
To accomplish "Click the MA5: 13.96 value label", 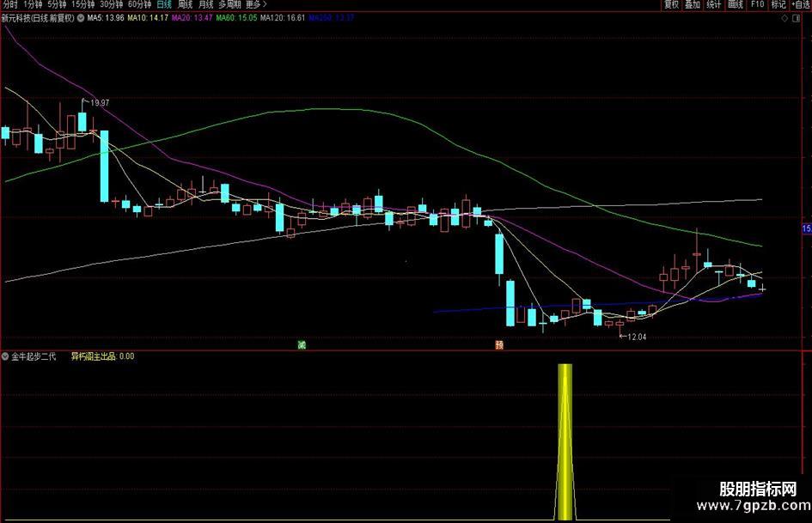I will click(x=106, y=18).
